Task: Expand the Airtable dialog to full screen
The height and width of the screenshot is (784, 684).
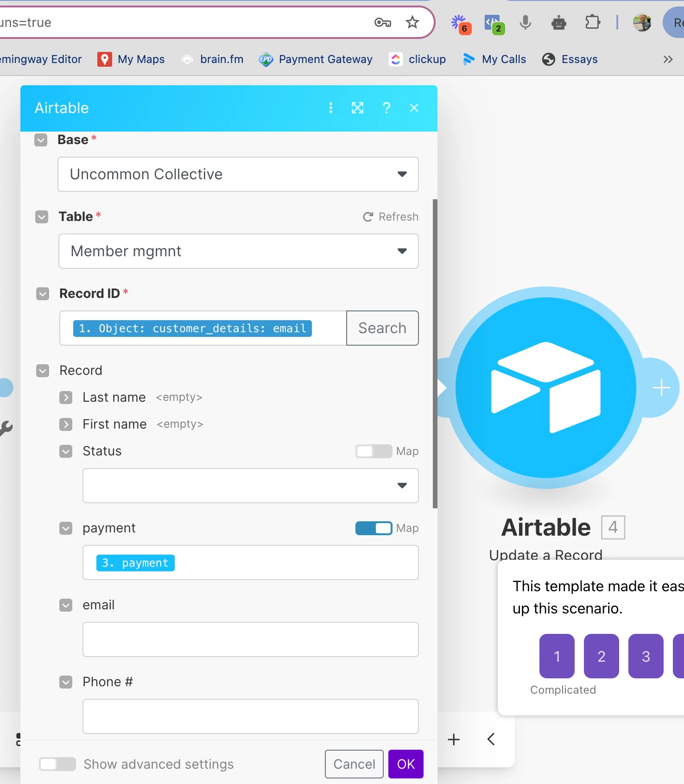Action: [357, 108]
